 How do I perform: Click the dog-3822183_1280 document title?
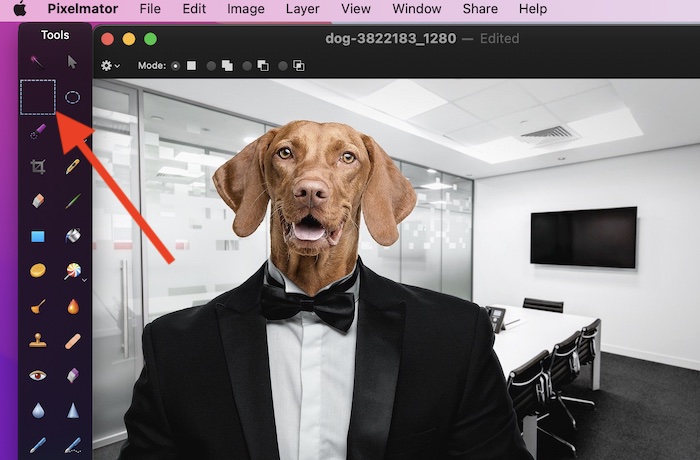(391, 38)
